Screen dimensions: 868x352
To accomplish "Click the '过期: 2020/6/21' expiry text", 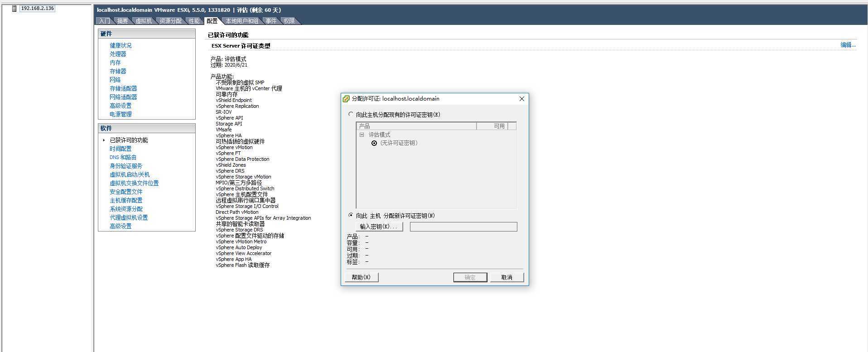I will pos(229,65).
